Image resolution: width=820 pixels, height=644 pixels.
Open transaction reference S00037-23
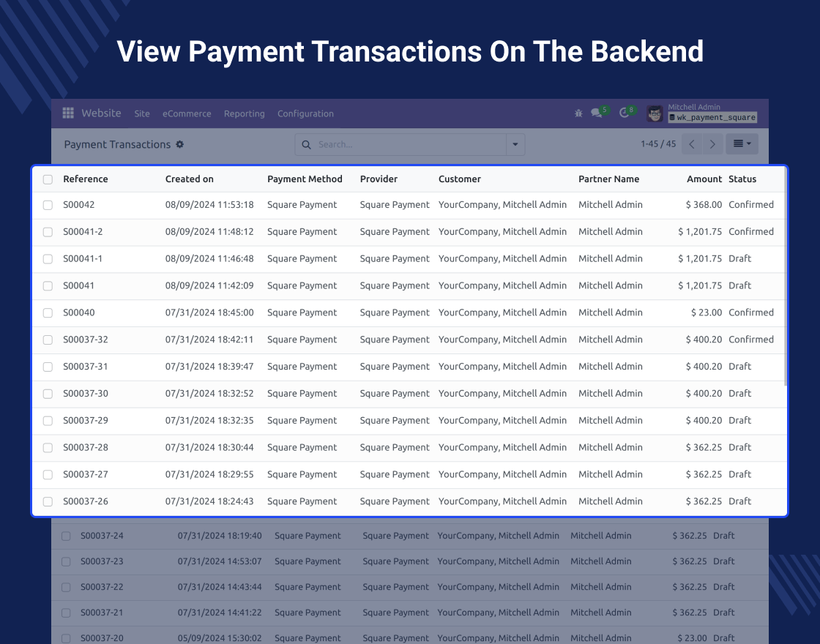tap(102, 561)
